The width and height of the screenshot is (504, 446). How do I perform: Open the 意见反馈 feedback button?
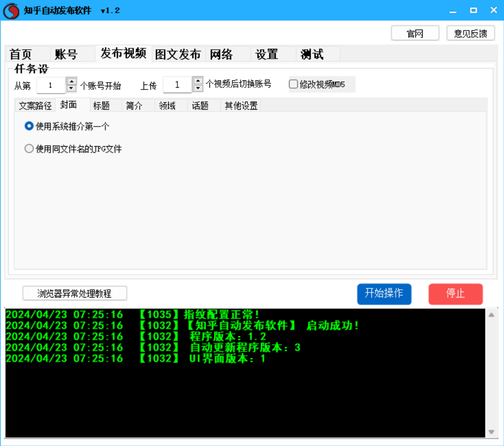[471, 33]
